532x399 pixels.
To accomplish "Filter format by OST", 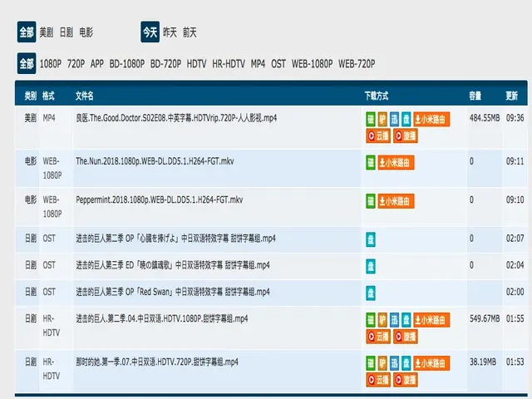I will coord(278,64).
